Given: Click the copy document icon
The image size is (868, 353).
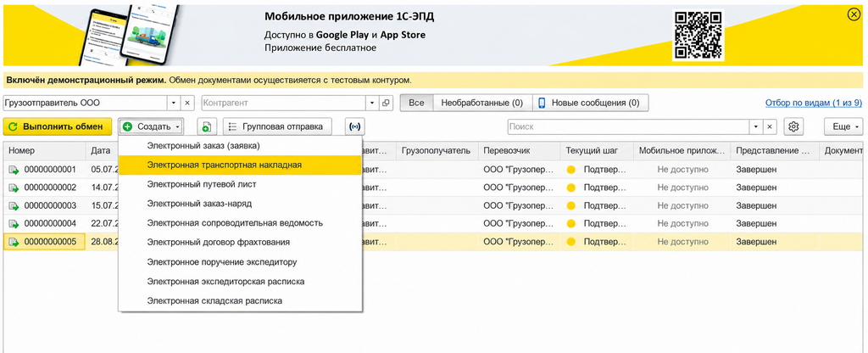Looking at the screenshot, I should point(207,127).
